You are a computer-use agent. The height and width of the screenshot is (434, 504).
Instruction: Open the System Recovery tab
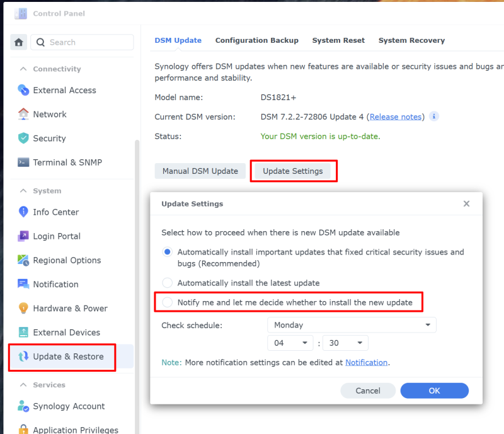tap(411, 40)
